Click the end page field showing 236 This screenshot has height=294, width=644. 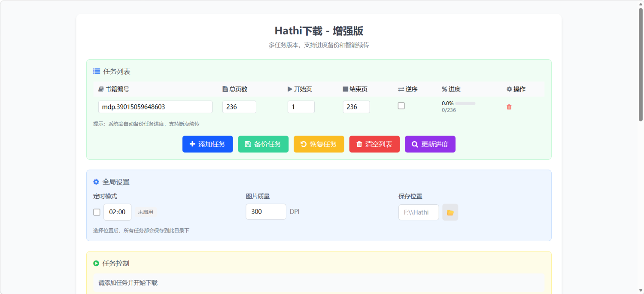click(356, 107)
